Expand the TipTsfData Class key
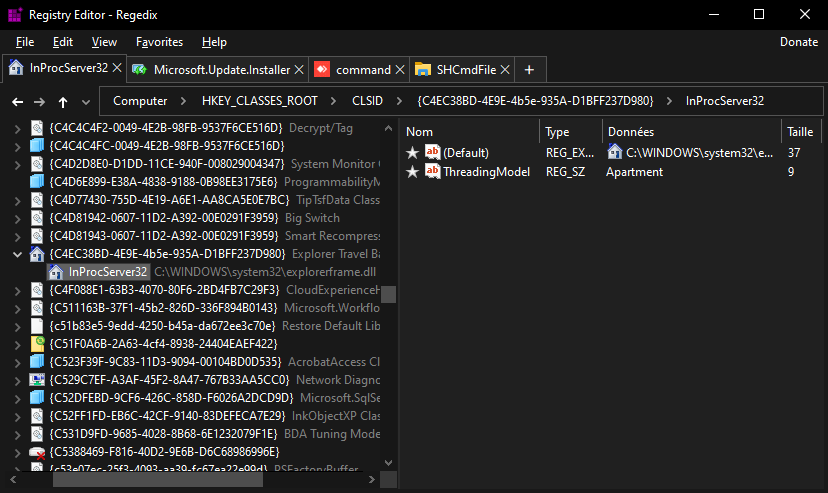Image resolution: width=828 pixels, height=493 pixels. (17, 201)
